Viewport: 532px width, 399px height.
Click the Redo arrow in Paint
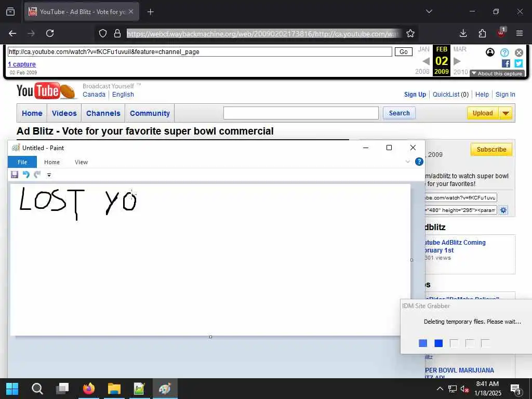point(37,175)
